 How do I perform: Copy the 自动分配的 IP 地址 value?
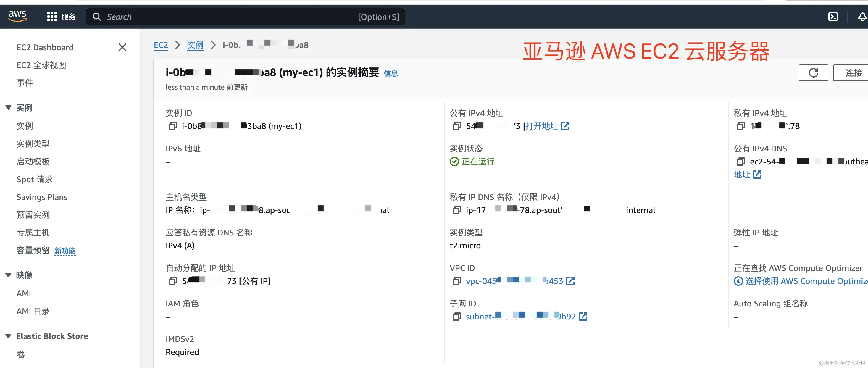click(172, 281)
